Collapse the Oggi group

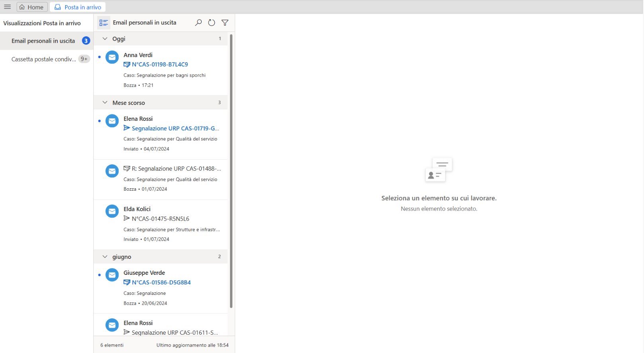(x=105, y=39)
